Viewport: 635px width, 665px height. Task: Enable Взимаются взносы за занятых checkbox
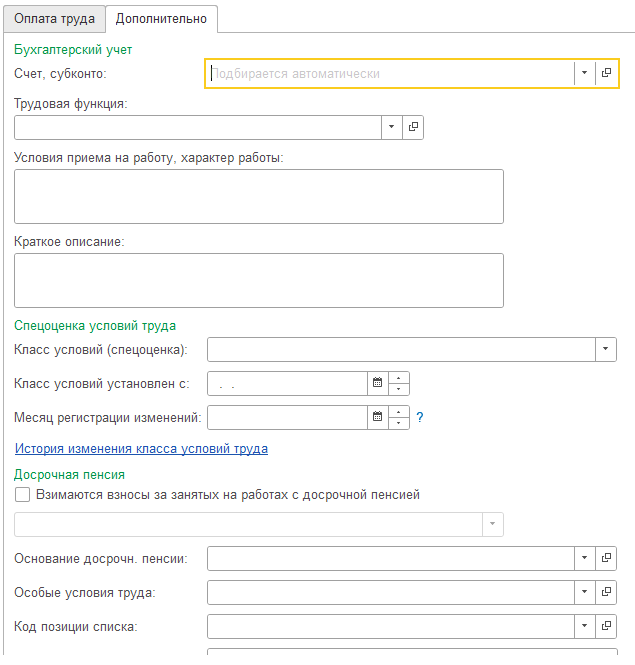pos(23,495)
